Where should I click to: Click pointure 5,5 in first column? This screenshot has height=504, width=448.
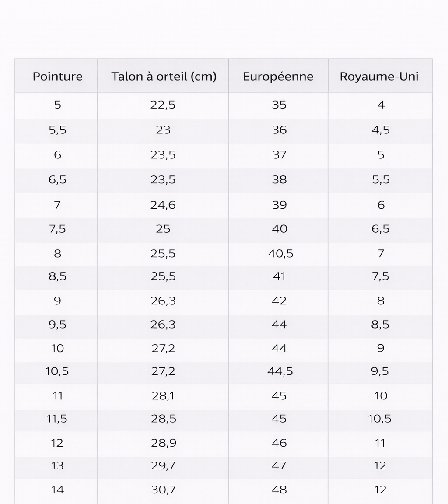point(57,130)
